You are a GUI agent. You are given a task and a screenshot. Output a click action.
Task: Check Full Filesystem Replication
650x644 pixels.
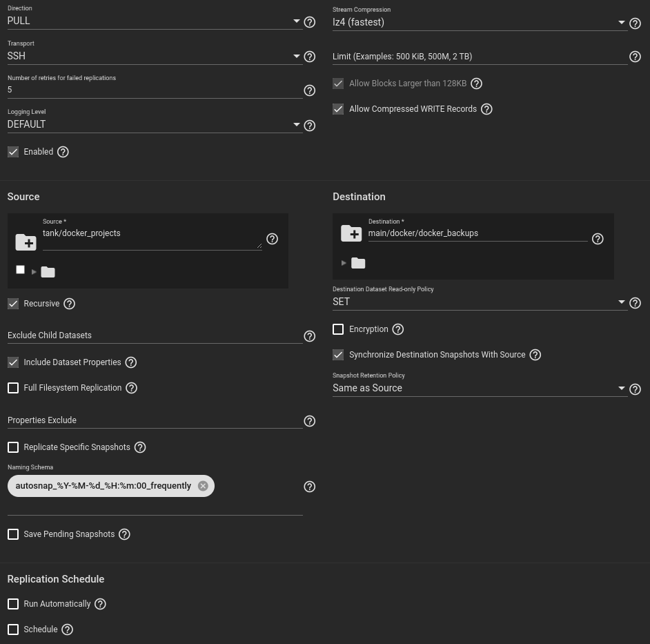tap(13, 388)
